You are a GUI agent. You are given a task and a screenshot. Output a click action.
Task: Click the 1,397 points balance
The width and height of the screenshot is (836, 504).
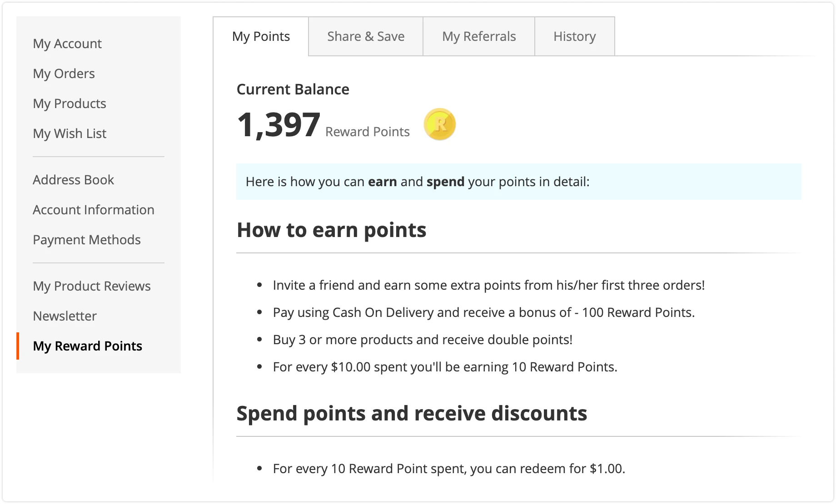click(x=278, y=124)
